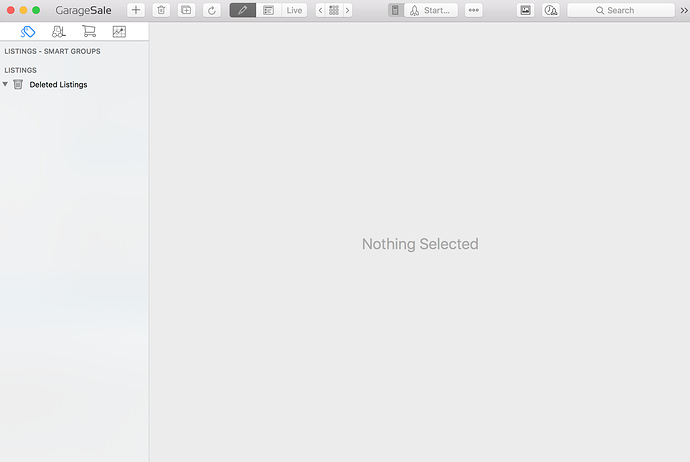
Task: Select the Reports chart tab
Action: pyautogui.click(x=119, y=32)
